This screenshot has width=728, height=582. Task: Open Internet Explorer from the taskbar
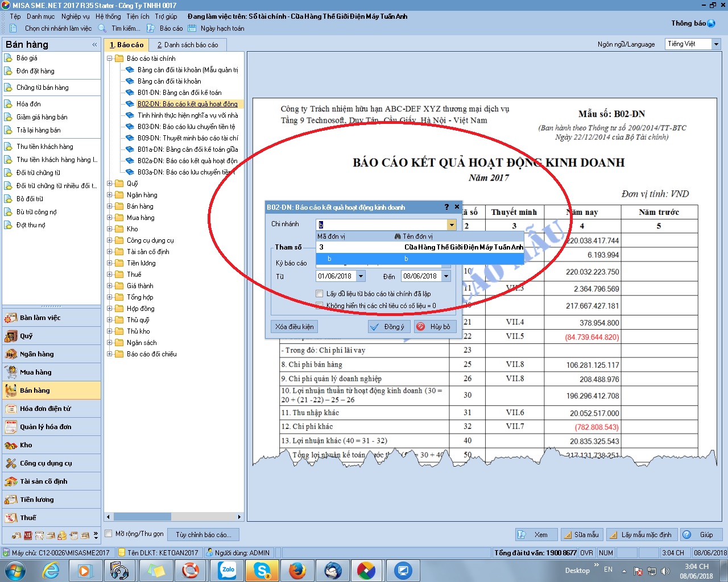(51, 570)
